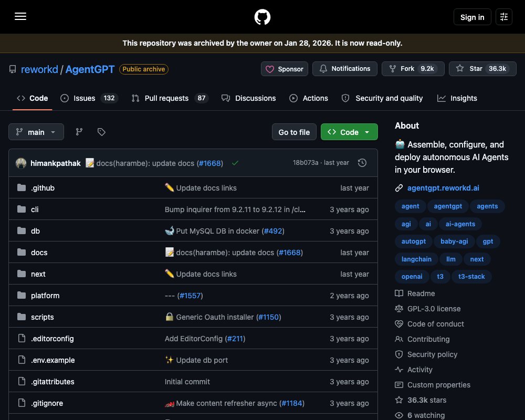Select the autogpt topic tag
This screenshot has width=525, height=420.
[414, 241]
